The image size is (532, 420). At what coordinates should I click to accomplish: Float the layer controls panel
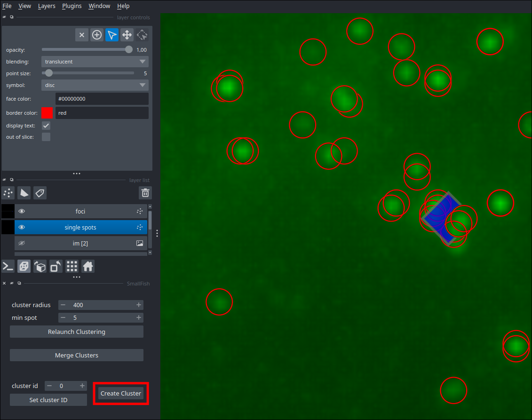coord(12,17)
